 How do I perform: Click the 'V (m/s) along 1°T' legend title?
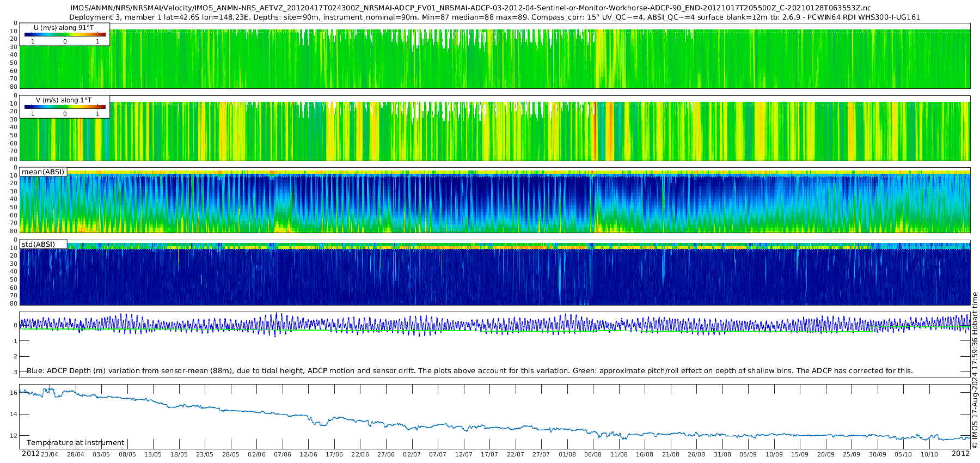click(64, 100)
